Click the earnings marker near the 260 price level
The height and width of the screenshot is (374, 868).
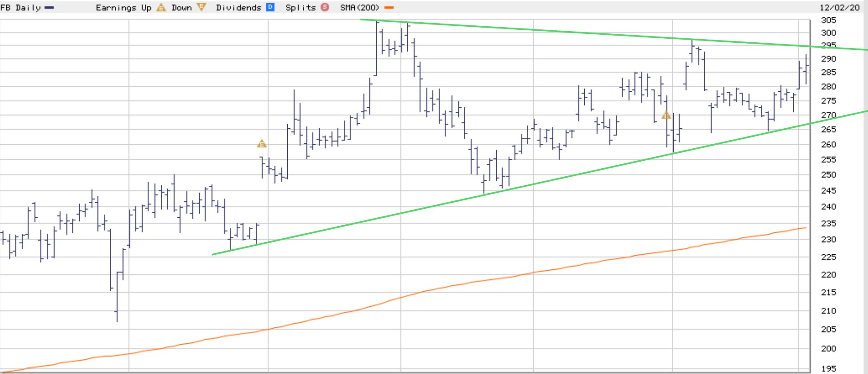click(x=262, y=144)
